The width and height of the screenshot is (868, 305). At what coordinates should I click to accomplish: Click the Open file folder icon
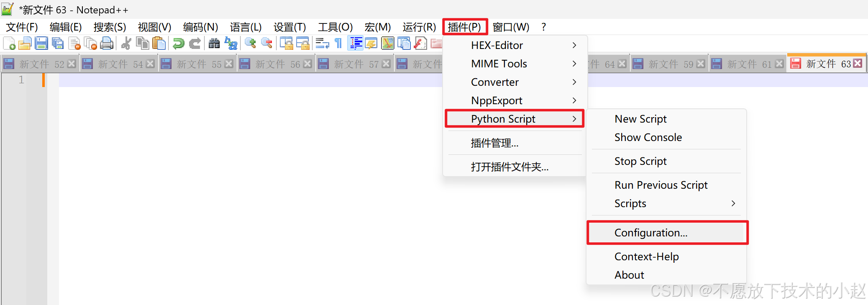[25, 44]
